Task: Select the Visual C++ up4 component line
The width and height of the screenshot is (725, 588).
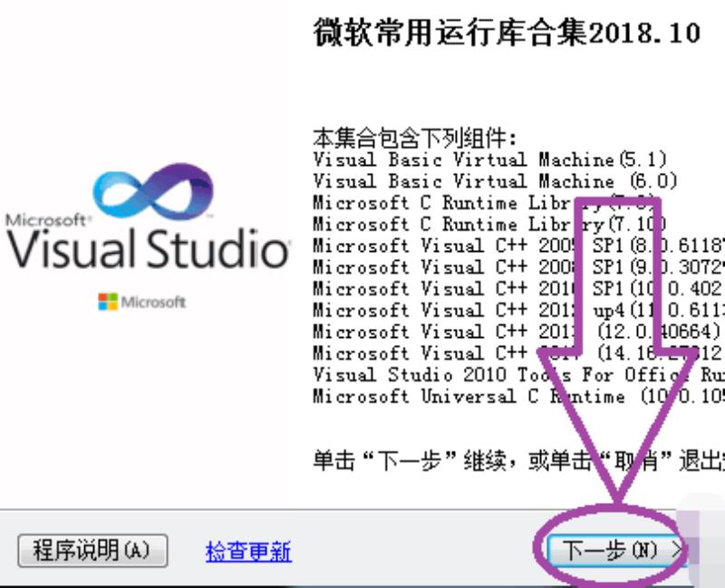Action: 519,310
